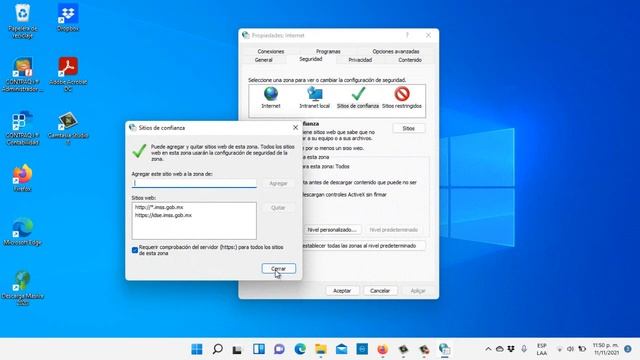Screen dimensions: 640x360
Task: Launch Edge from the taskbar
Action: tap(300, 349)
